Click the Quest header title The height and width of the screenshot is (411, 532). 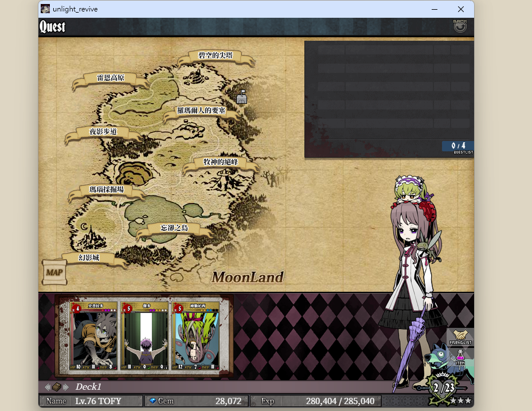(52, 26)
